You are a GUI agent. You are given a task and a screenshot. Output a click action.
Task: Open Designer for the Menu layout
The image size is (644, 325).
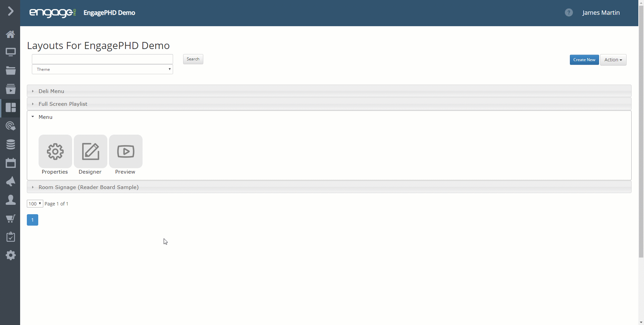point(90,151)
